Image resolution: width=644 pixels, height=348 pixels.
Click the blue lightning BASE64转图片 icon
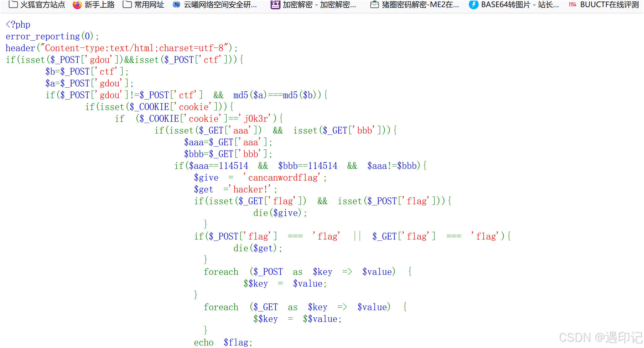[473, 4]
